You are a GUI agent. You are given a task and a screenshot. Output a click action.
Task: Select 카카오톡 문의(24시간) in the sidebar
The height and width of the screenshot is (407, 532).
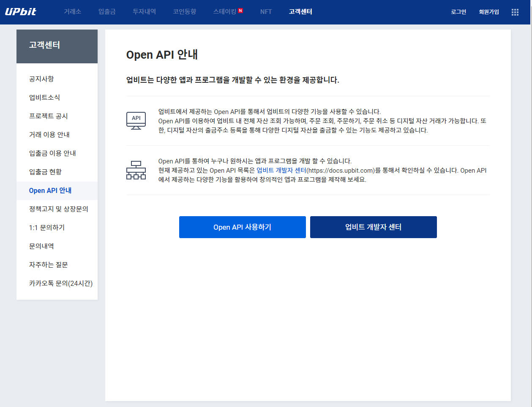[x=57, y=283]
